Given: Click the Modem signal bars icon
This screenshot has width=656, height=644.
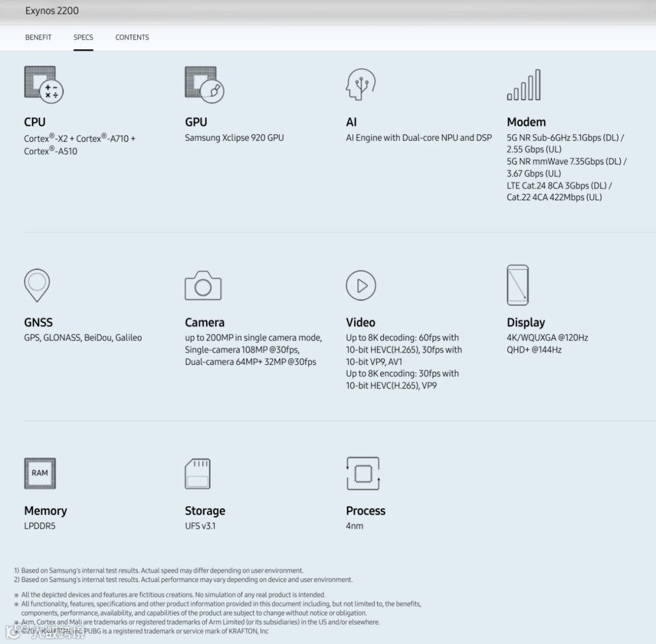Looking at the screenshot, I should click(x=524, y=85).
